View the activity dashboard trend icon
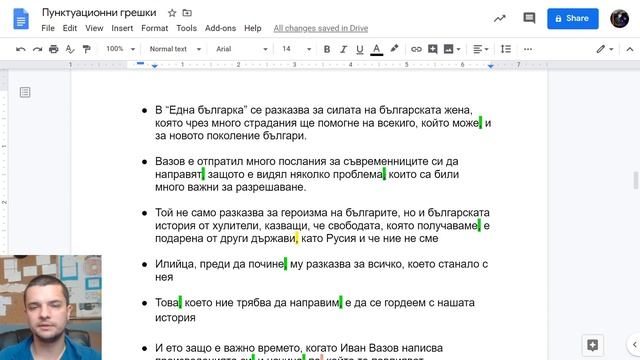This screenshot has height=360, width=640. [500, 18]
